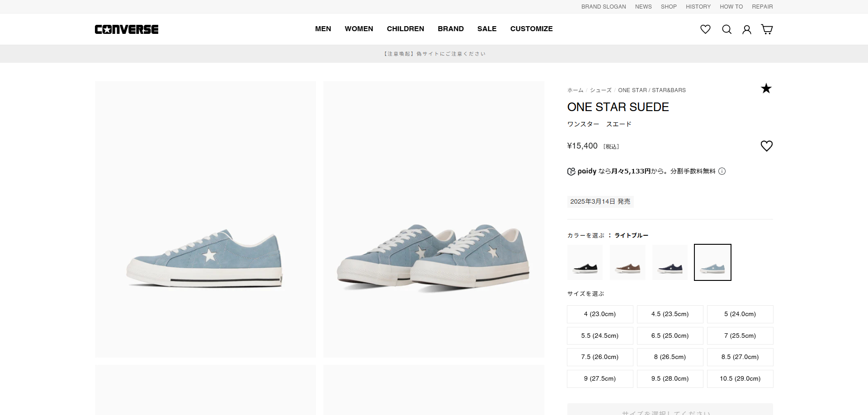Open the counterfeit site warning notice
This screenshot has height=415, width=868.
click(x=434, y=53)
